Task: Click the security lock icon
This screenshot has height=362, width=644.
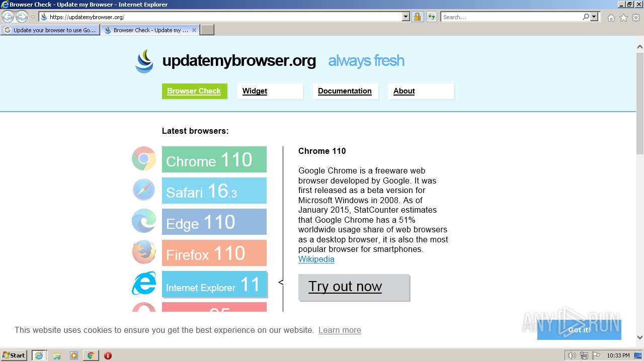Action: [x=417, y=17]
